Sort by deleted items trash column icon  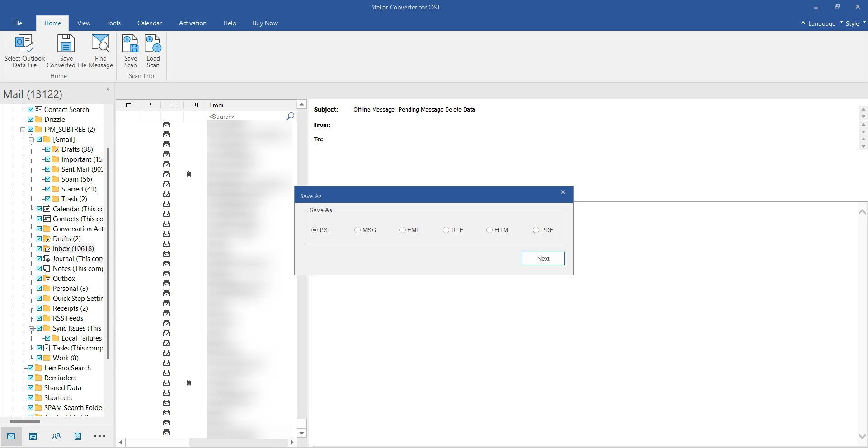click(x=128, y=105)
